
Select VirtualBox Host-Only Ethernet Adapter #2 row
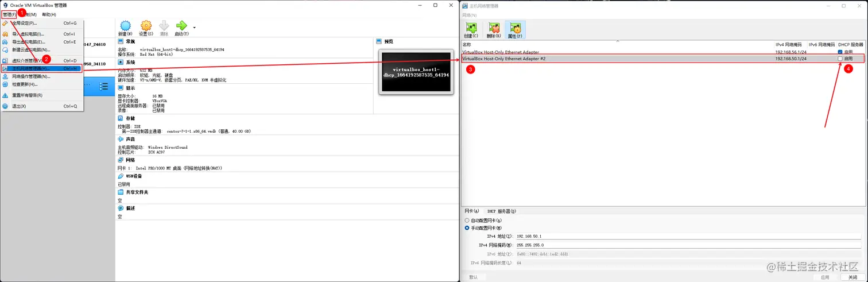pos(662,59)
